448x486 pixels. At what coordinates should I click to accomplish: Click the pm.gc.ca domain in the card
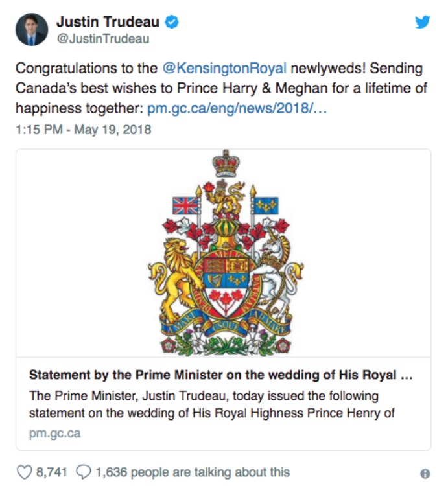54,434
